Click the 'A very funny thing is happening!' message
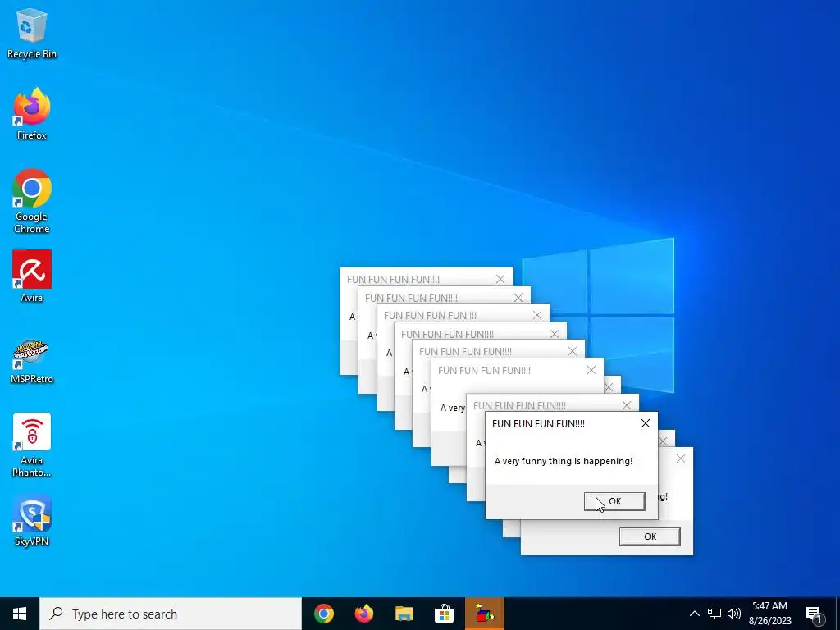 [x=563, y=461]
